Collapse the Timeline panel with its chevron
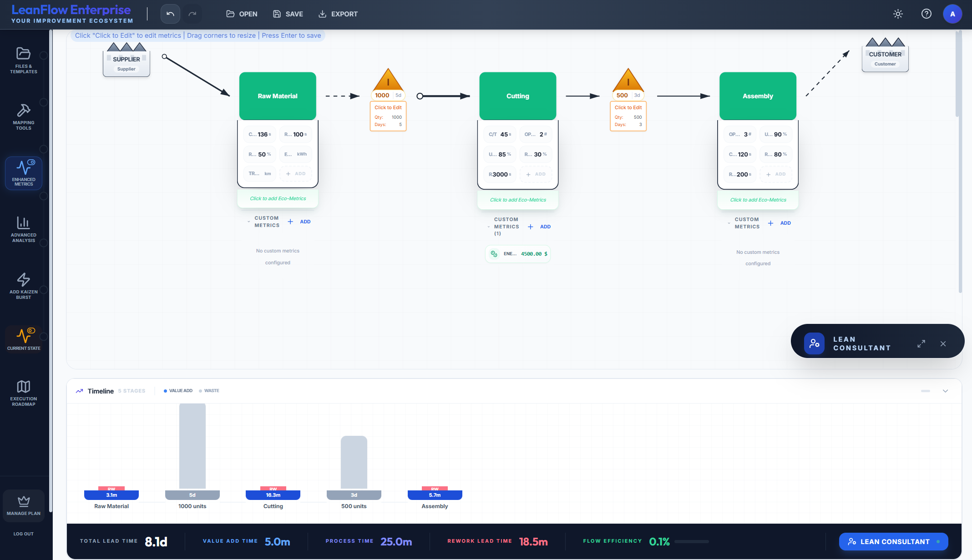 945,391
